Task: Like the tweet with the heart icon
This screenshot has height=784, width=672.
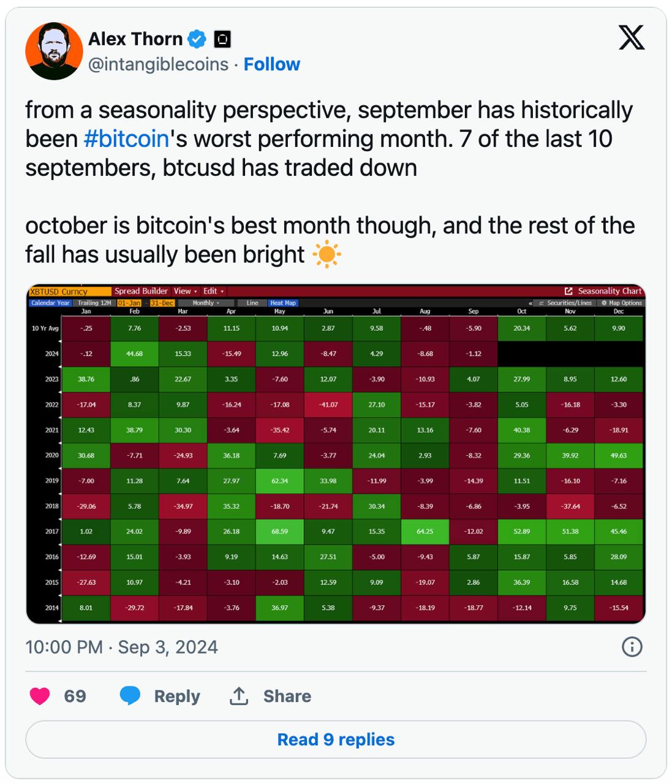Action: pos(40,696)
